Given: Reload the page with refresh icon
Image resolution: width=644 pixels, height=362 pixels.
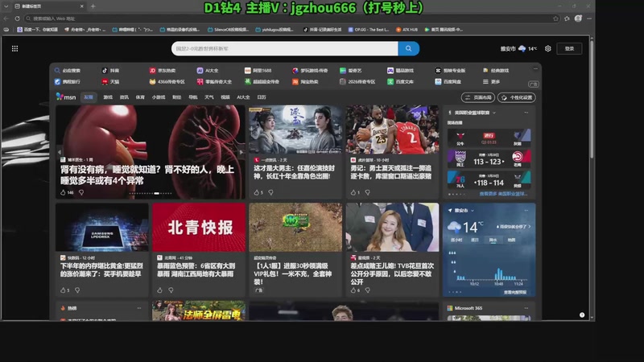Looking at the screenshot, I should 17,19.
